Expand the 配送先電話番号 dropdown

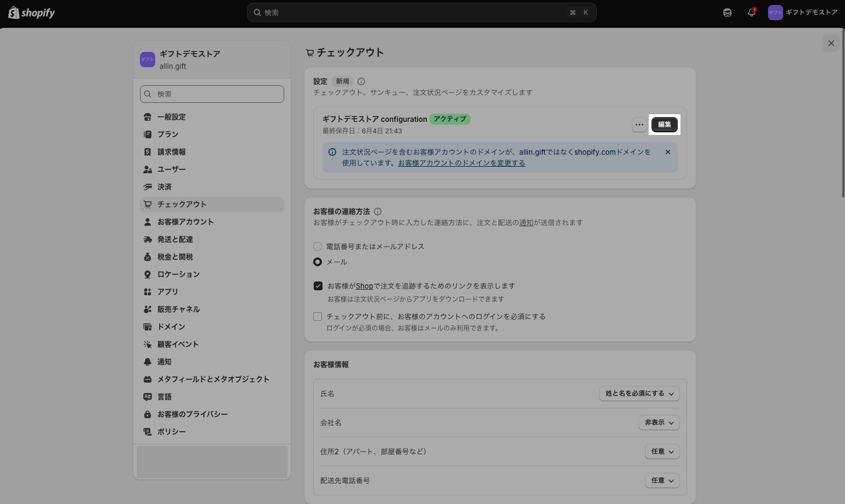coord(662,480)
